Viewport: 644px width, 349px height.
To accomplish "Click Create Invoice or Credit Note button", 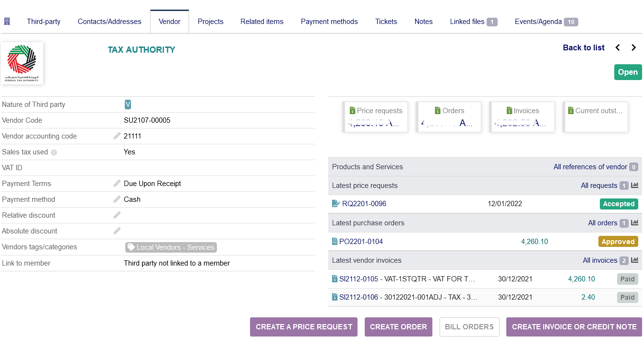I will tap(574, 327).
